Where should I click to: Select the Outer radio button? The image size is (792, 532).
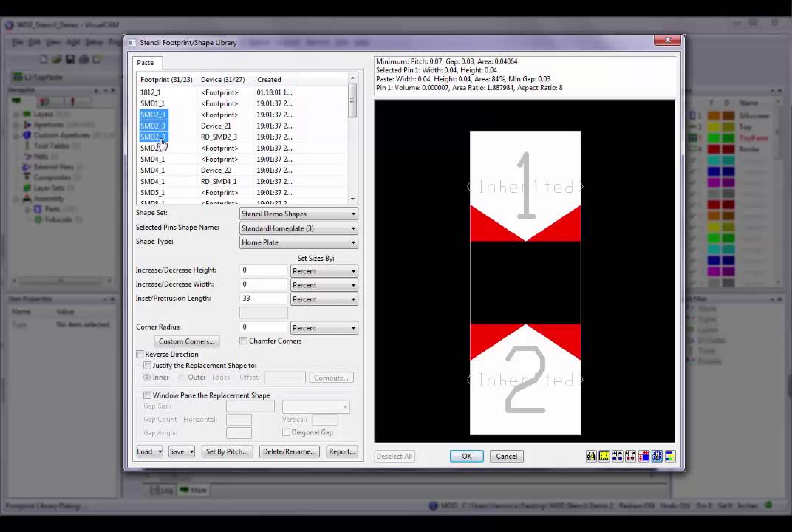(x=182, y=378)
